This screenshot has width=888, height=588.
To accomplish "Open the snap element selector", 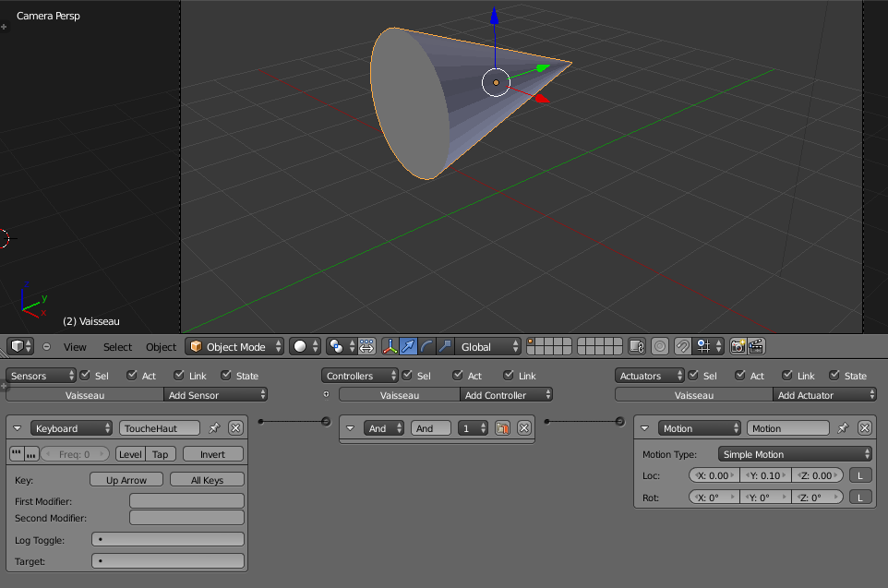I will (x=709, y=347).
